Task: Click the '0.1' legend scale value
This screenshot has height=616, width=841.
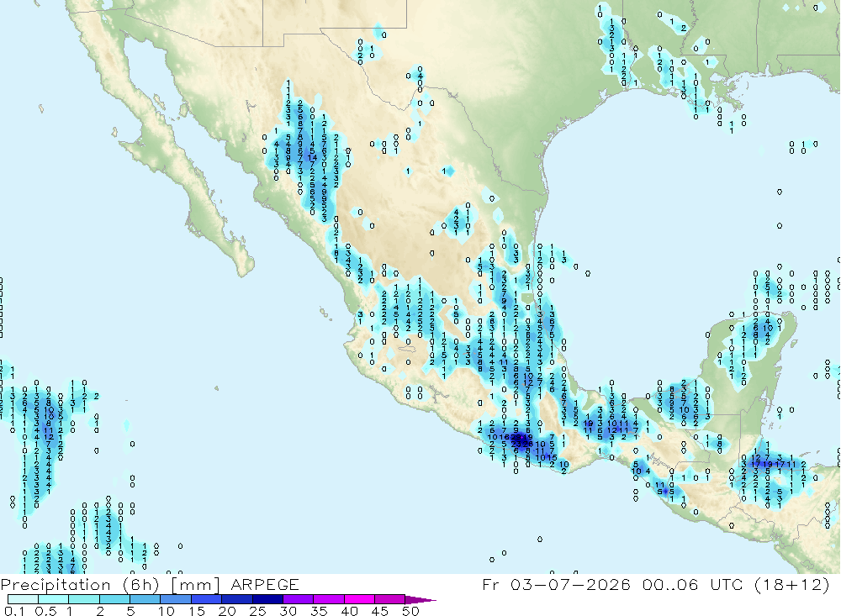Action: coord(14,611)
